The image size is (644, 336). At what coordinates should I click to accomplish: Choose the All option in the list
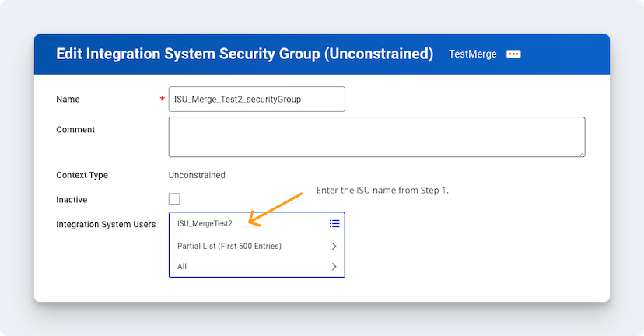pyautogui.click(x=182, y=267)
